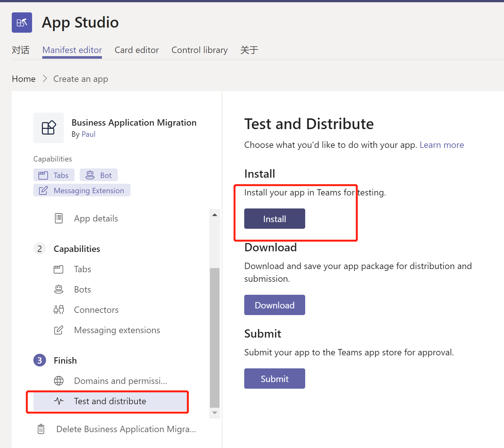Viewport: 504px width, 448px height.
Task: Open the Learn more link
Action: click(442, 145)
